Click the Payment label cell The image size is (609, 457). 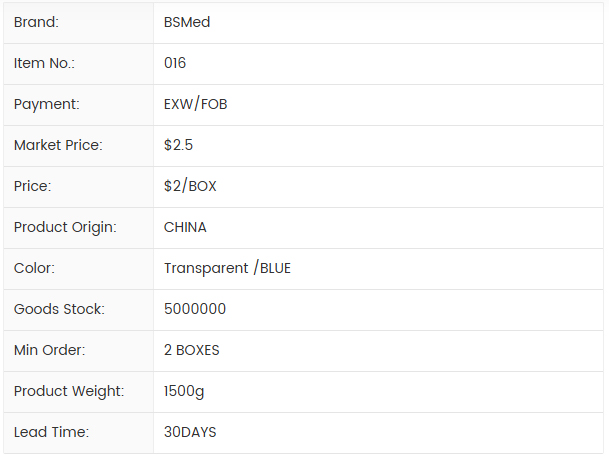(46, 104)
